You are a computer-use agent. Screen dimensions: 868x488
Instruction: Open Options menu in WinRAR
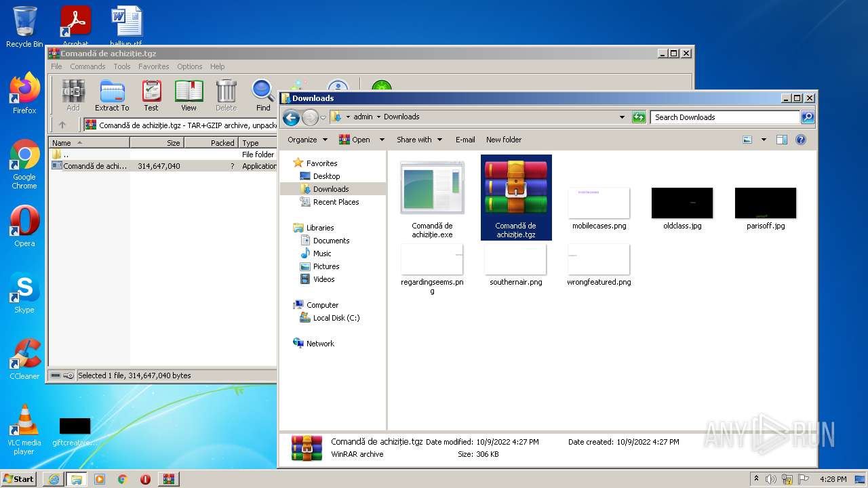[x=190, y=66]
